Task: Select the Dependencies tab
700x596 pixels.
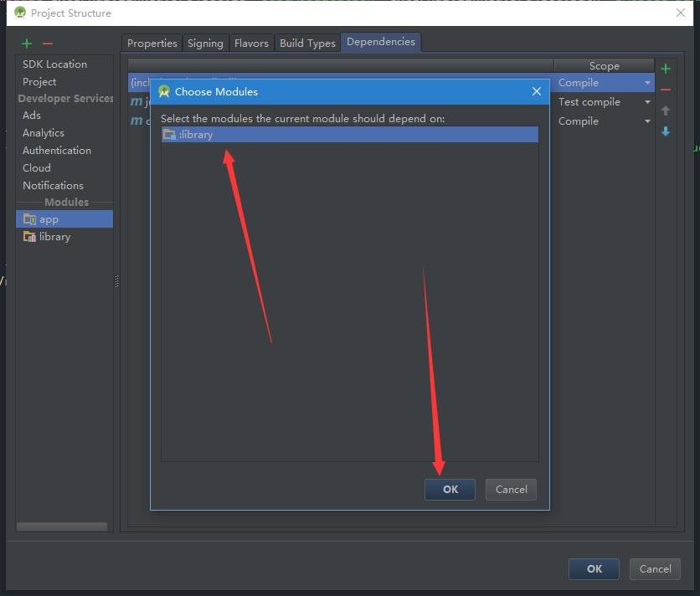Action: (381, 42)
